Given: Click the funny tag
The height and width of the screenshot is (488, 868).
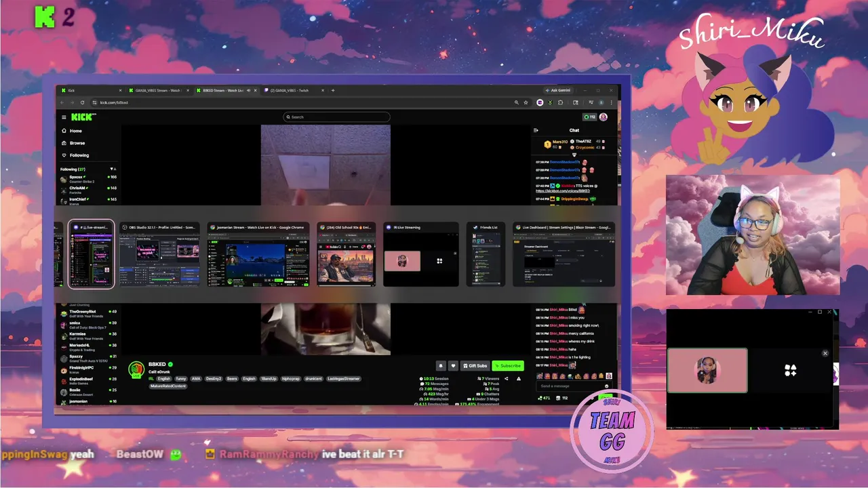Looking at the screenshot, I should 181,379.
